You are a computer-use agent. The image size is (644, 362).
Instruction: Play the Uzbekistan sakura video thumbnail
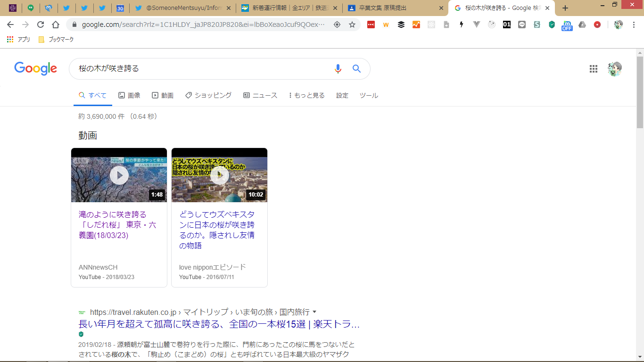coord(219,175)
